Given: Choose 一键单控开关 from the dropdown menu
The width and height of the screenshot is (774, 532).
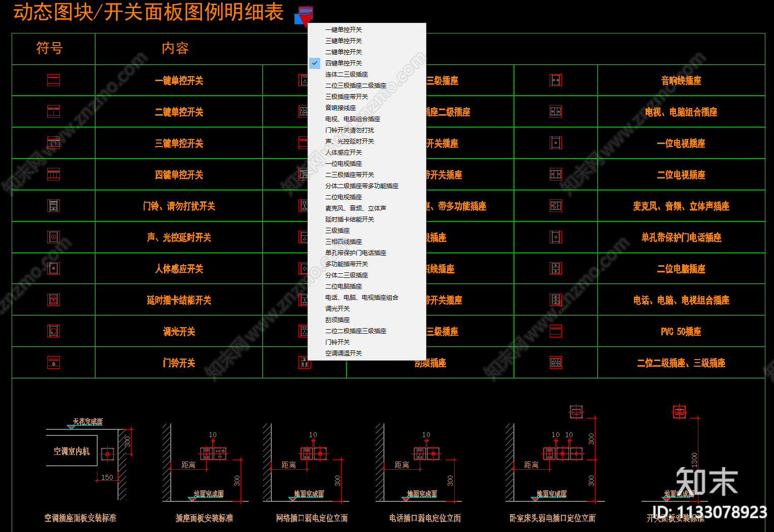Looking at the screenshot, I should [x=344, y=30].
